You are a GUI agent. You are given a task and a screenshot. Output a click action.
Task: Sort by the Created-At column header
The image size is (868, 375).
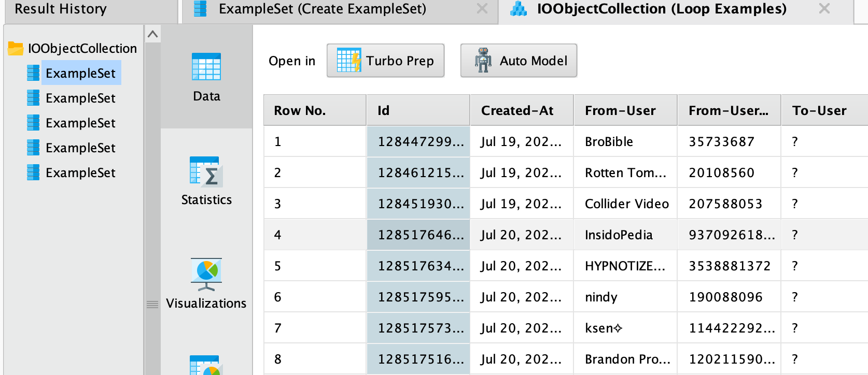[x=522, y=110]
